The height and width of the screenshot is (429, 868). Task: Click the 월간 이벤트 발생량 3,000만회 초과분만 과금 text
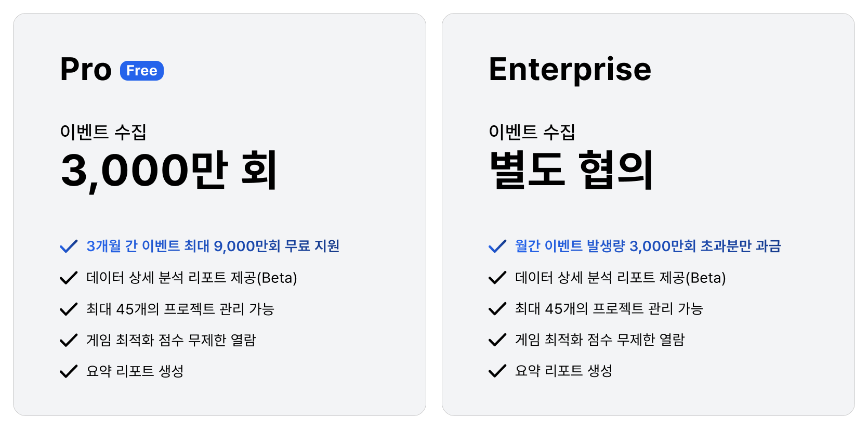(648, 246)
